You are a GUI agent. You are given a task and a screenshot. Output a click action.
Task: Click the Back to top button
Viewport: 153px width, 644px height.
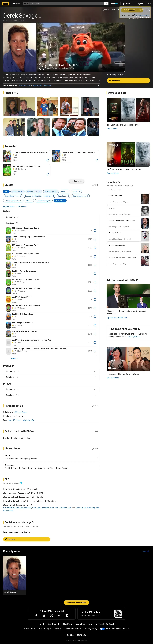(x=76, y=181)
